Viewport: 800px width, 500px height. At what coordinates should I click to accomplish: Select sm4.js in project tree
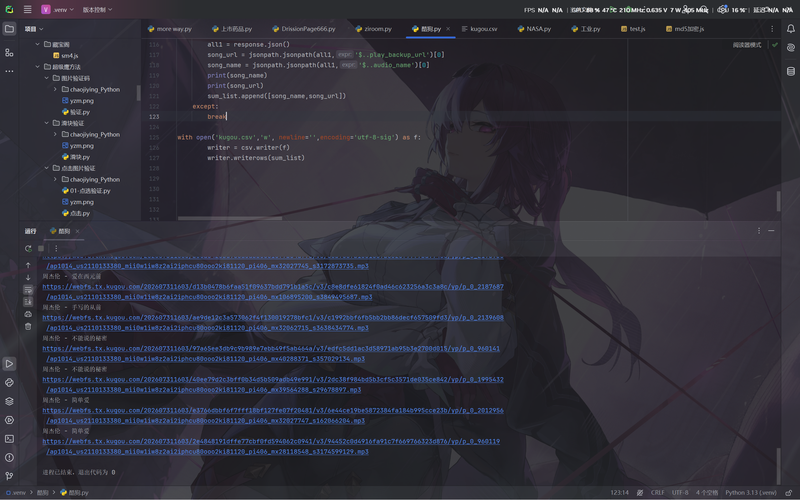(x=65, y=56)
